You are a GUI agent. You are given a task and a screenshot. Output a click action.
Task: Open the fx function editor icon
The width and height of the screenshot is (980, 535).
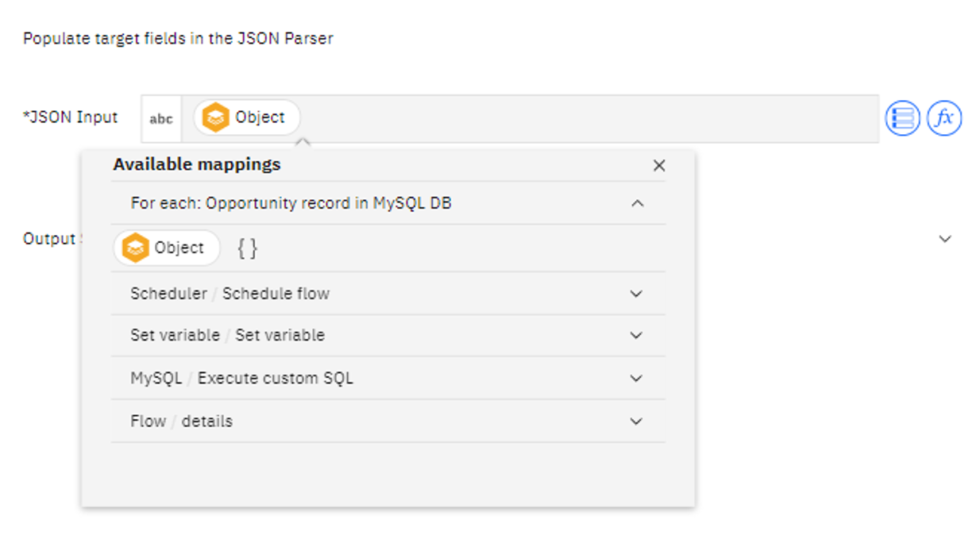pyautogui.click(x=944, y=119)
